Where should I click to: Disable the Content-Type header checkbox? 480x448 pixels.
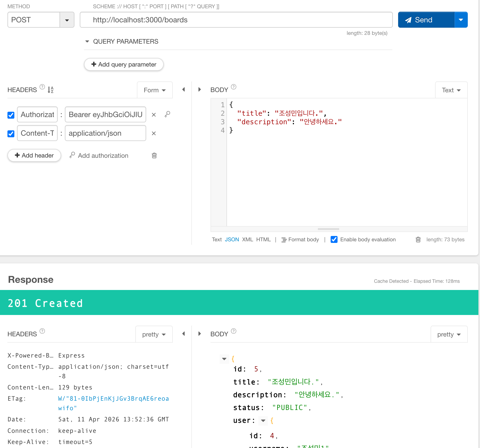[x=11, y=134]
